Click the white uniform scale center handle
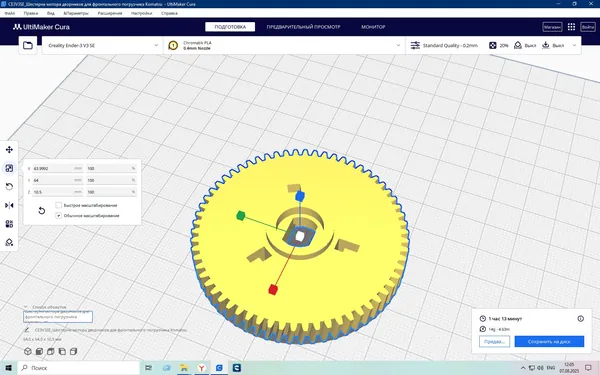 coord(300,236)
